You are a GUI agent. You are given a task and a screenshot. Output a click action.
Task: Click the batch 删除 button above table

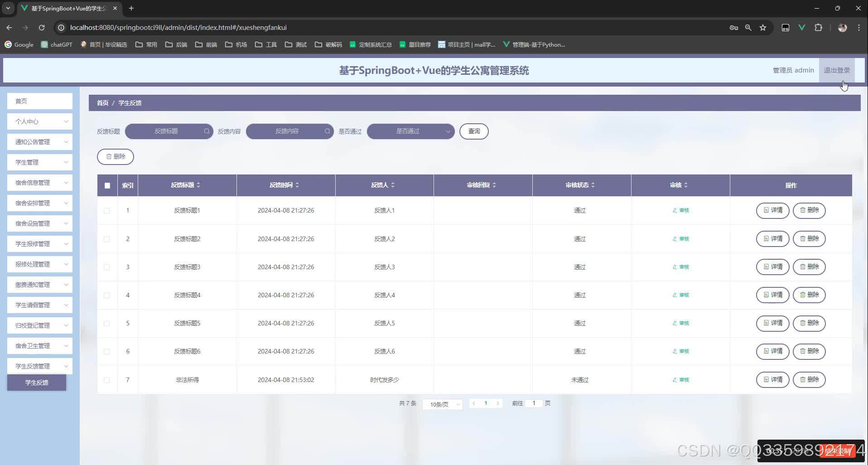116,157
